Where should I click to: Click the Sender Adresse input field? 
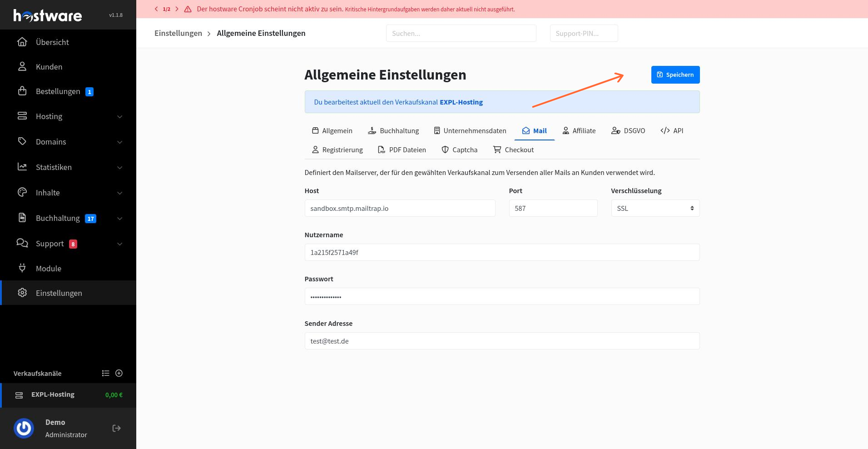pyautogui.click(x=502, y=341)
